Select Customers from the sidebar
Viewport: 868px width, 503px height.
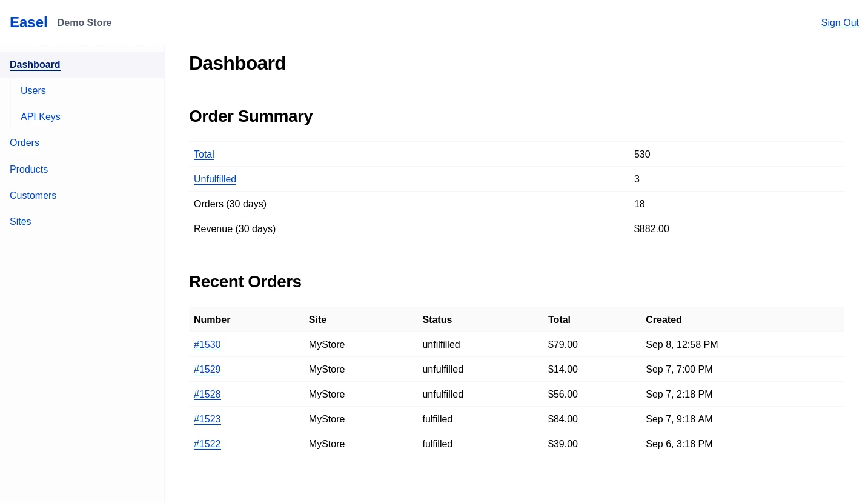[x=33, y=196]
